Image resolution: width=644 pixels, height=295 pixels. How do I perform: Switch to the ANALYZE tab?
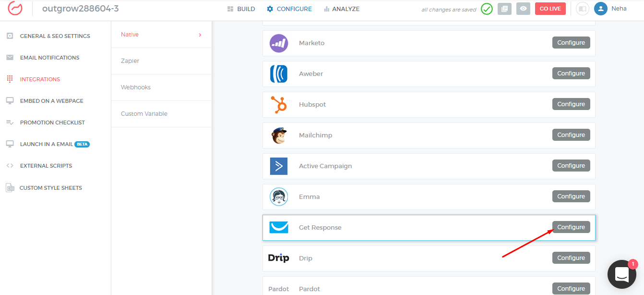pos(342,9)
